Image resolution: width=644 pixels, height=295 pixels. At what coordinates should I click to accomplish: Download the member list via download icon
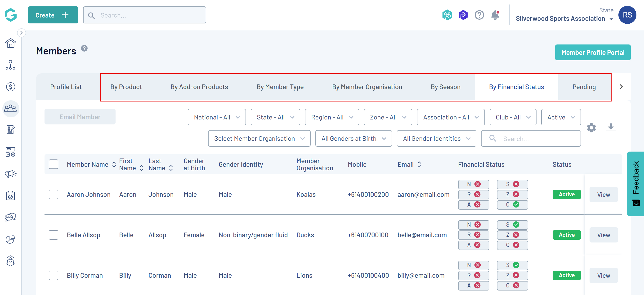point(611,127)
